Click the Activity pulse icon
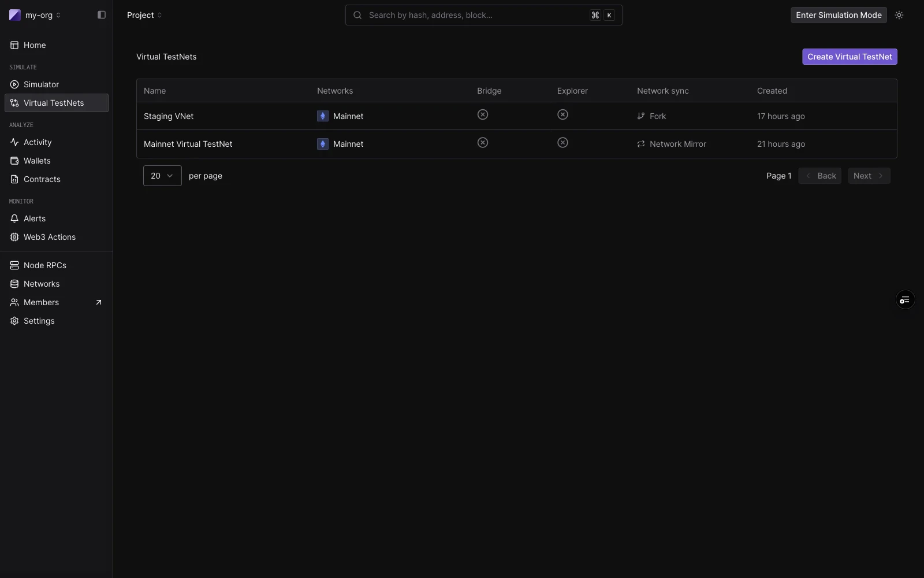The width and height of the screenshot is (924, 578). point(14,142)
